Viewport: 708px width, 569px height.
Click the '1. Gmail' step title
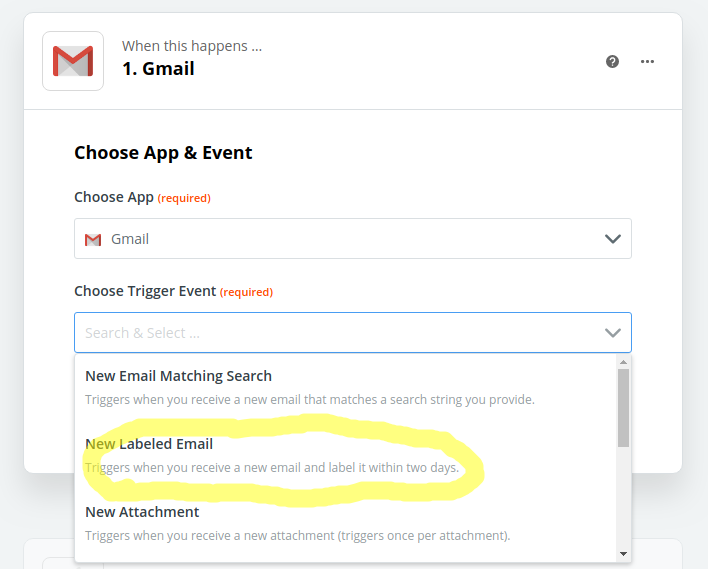[158, 69]
